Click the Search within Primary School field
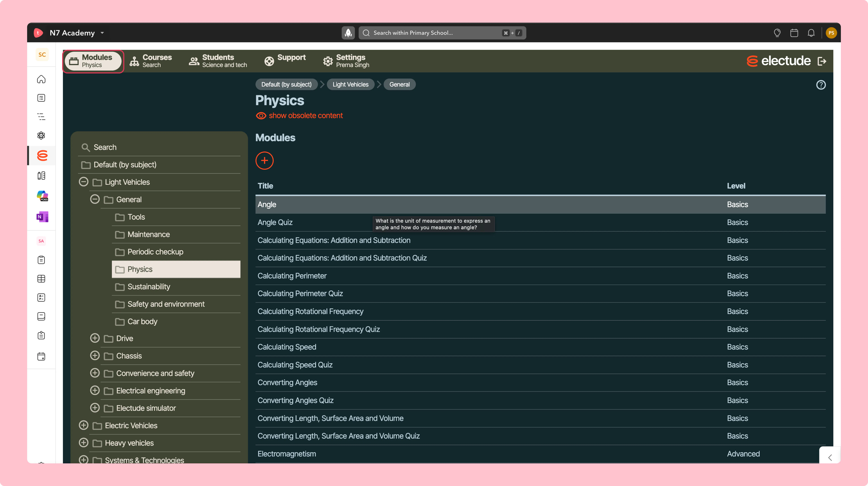The width and height of the screenshot is (868, 486). pos(442,33)
